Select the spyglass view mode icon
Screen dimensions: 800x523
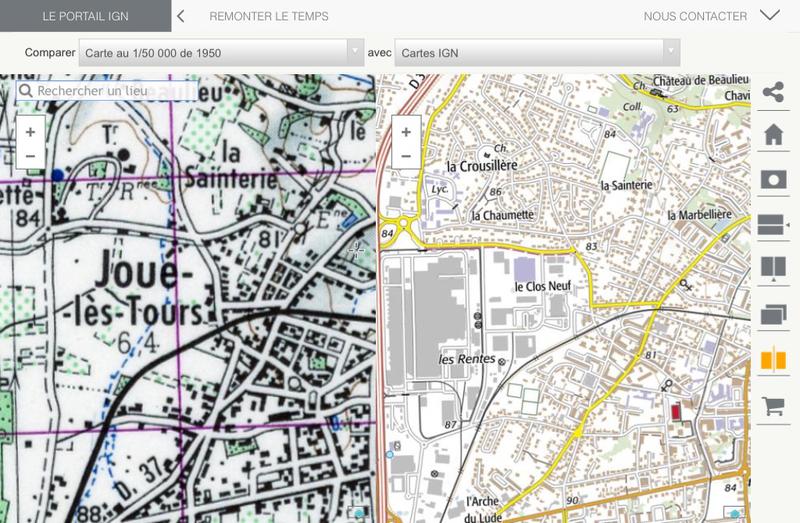click(x=772, y=180)
